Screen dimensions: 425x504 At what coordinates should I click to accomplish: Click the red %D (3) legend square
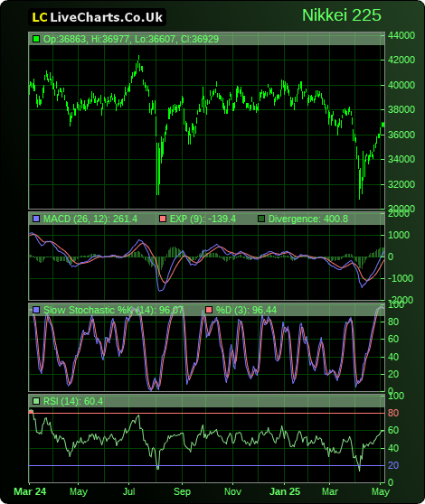(209, 310)
